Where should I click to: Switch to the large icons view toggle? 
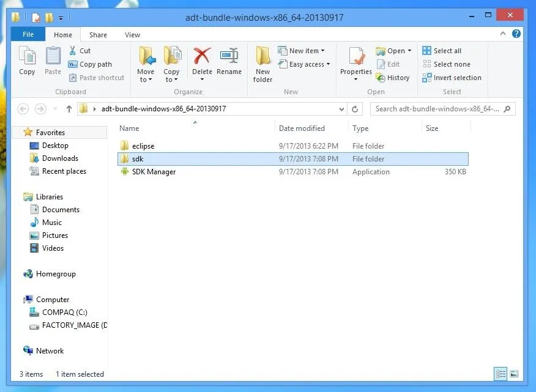pos(514,374)
